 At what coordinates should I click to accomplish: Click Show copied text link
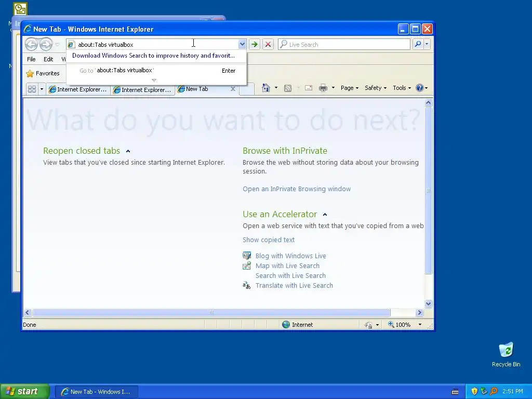tap(269, 240)
